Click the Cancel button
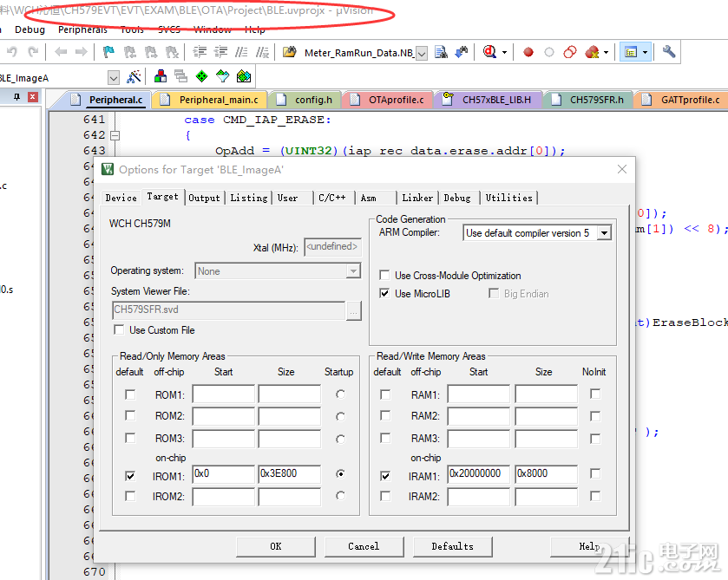Image resolution: width=728 pixels, height=580 pixels. (x=364, y=546)
